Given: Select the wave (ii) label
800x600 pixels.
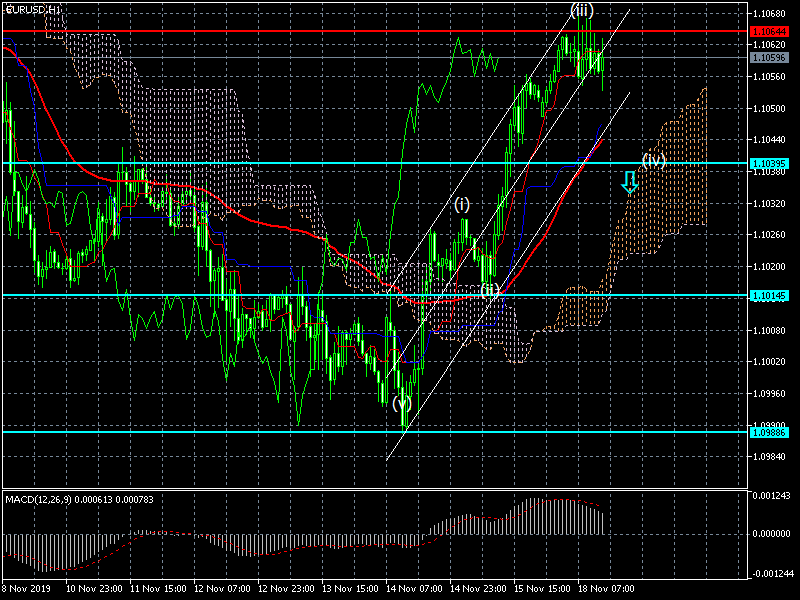Looking at the screenshot, I should click(490, 289).
